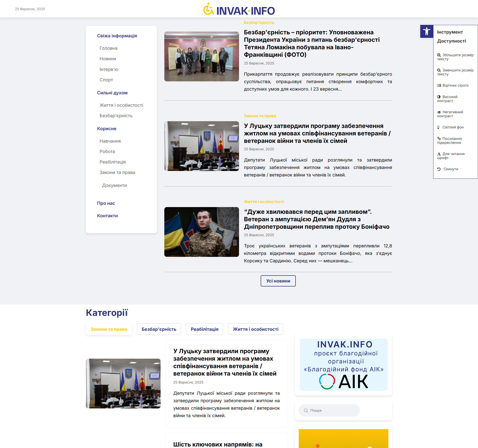Screen dimensions: 478x448
Task: Select the Сильні духом menu heading
Action: [112, 93]
